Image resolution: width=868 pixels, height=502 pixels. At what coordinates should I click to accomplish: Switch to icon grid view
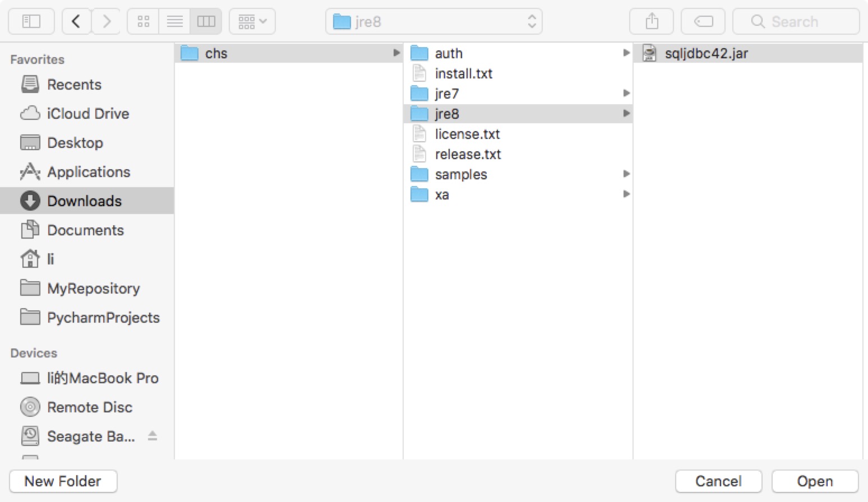pos(144,21)
